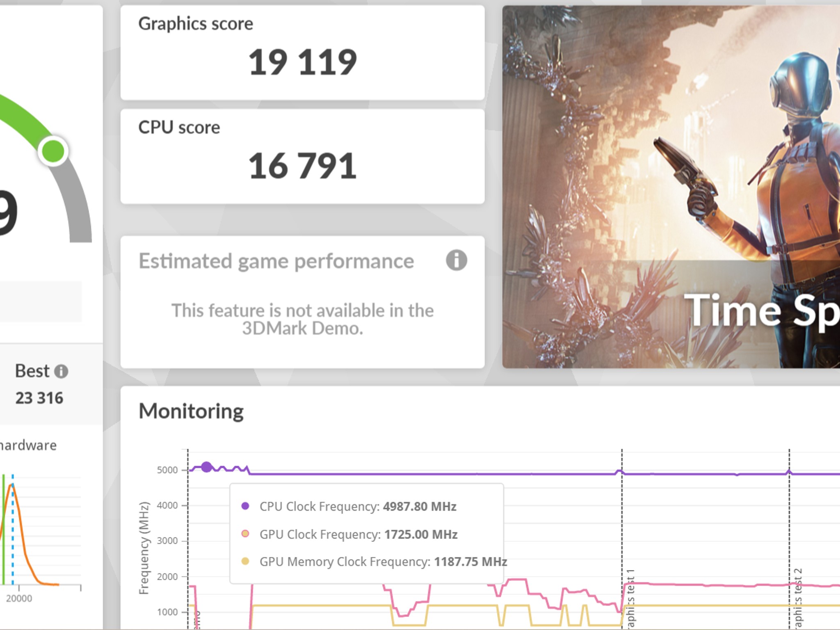Click the 3DMark Demo unavailable feature message
840x630 pixels.
(303, 319)
